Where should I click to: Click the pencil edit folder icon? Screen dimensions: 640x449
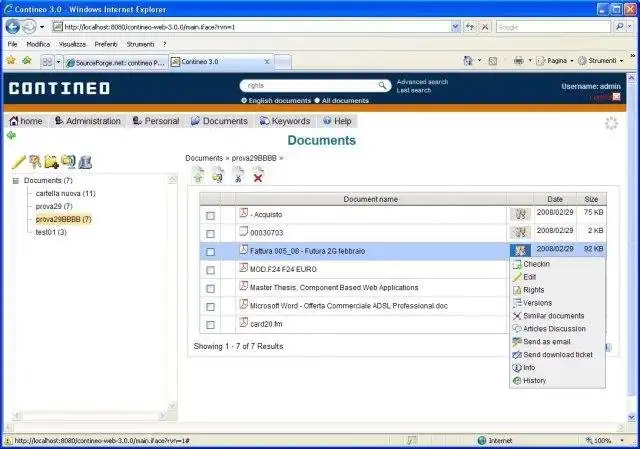(19, 162)
